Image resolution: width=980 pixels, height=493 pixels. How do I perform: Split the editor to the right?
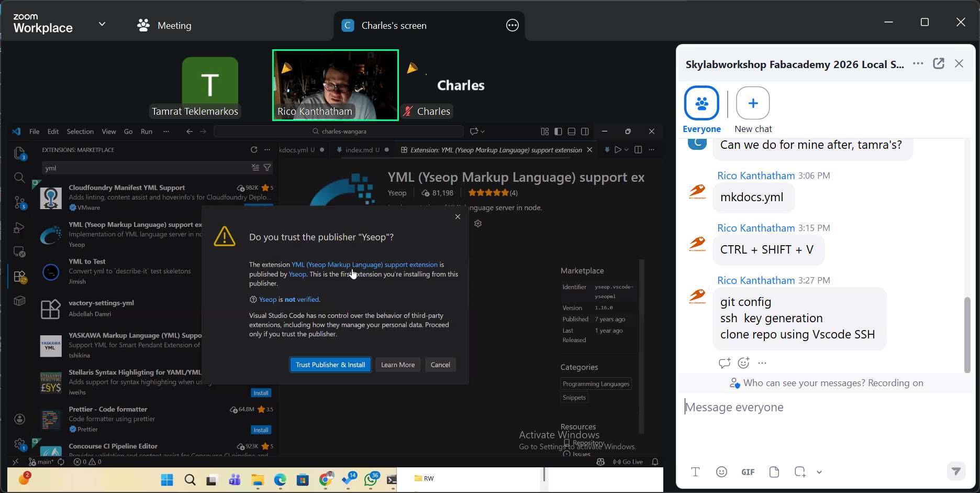[638, 150]
